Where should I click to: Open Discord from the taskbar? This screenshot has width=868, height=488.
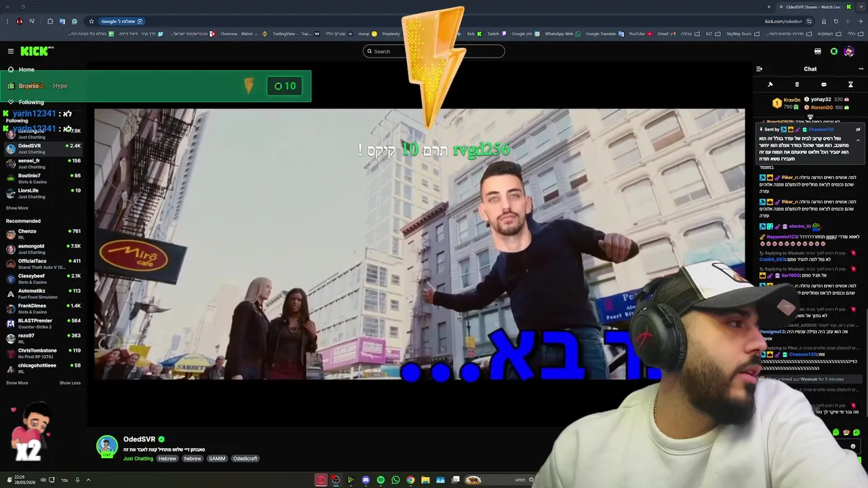pos(366,480)
